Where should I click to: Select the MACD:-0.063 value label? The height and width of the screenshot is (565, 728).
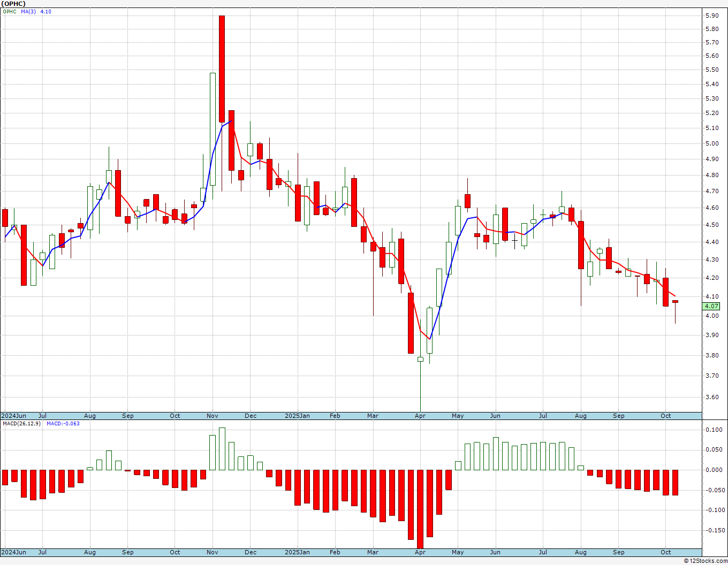tap(63, 423)
